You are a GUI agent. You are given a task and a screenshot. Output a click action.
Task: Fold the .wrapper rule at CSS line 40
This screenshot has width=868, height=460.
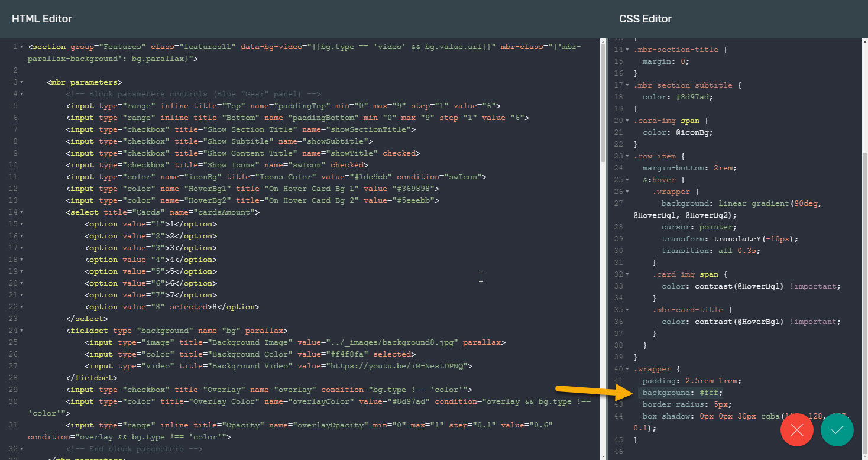[628, 369]
